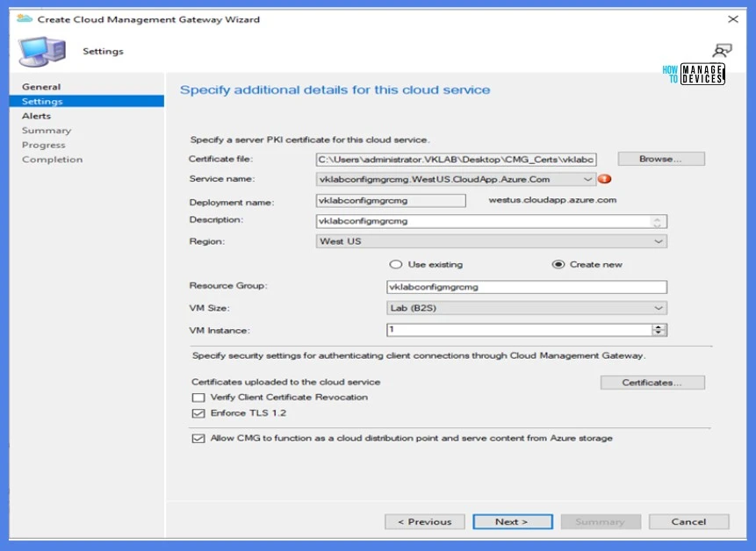Viewport: 756px width, 551px height.
Task: Click the < Previous button
Action: [425, 522]
